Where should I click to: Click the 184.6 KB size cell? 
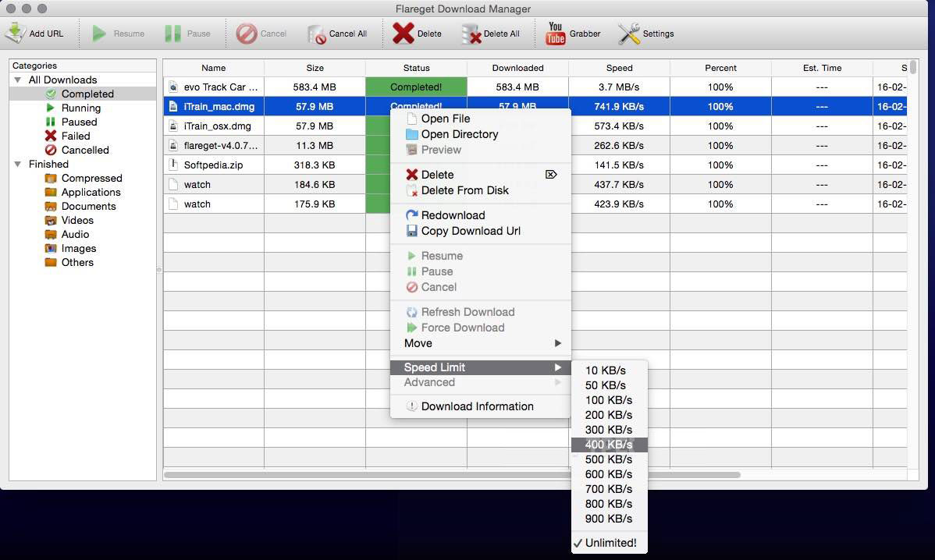315,185
